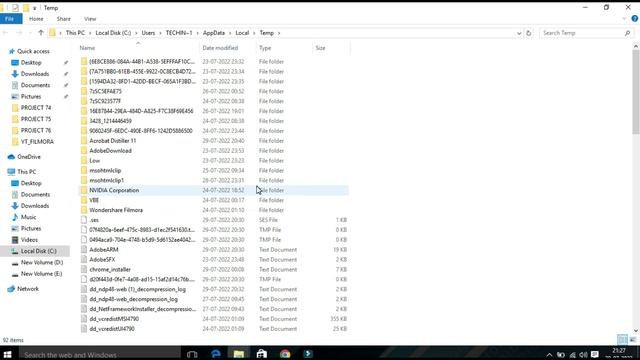Select the NVIDIA Corporation folder
This screenshot has height=360, width=640.
coord(114,190)
